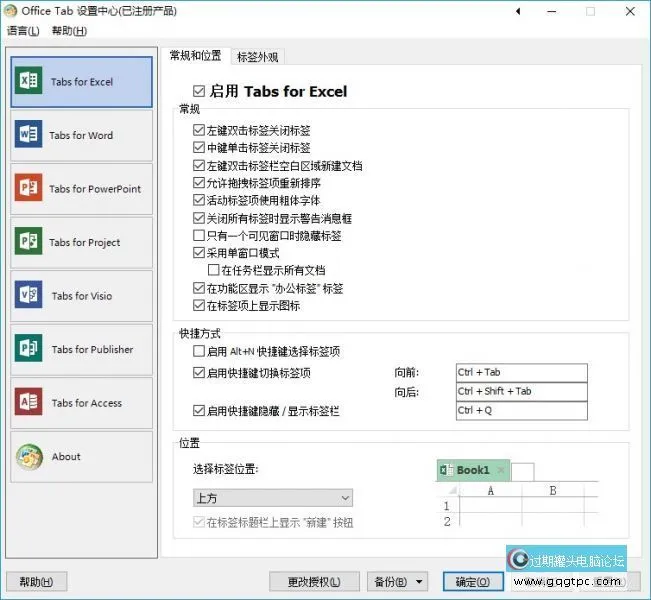Open the About section icon
The height and width of the screenshot is (600, 651).
[29, 456]
